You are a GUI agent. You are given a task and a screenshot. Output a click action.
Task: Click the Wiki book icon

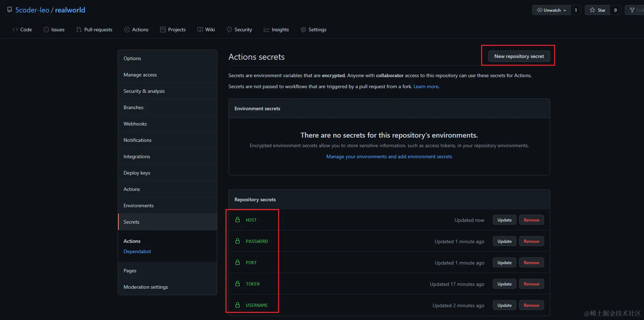[200, 30]
